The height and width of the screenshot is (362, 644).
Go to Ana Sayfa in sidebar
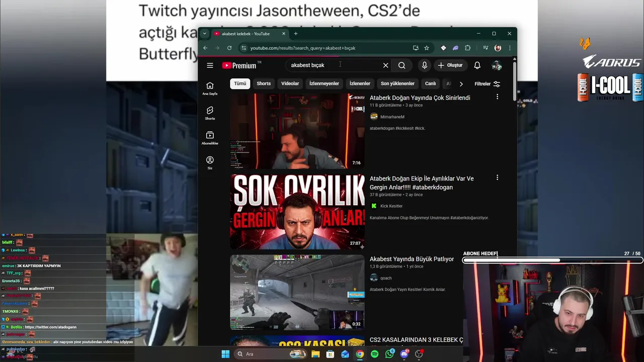pos(210,88)
